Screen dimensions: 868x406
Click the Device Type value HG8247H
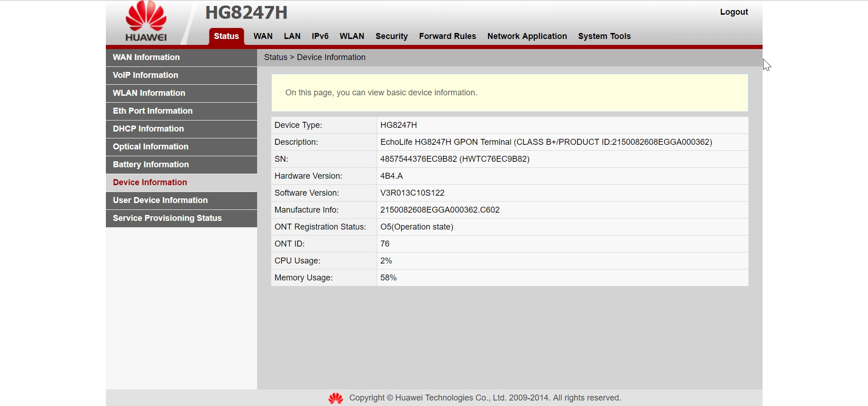[x=399, y=125]
